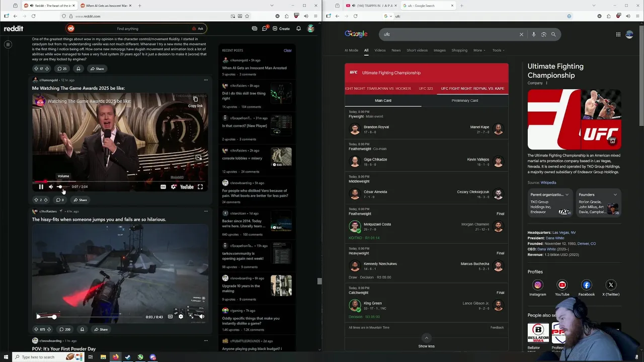
Task: Switch to Google AI Mode tab
Action: [x=351, y=50]
